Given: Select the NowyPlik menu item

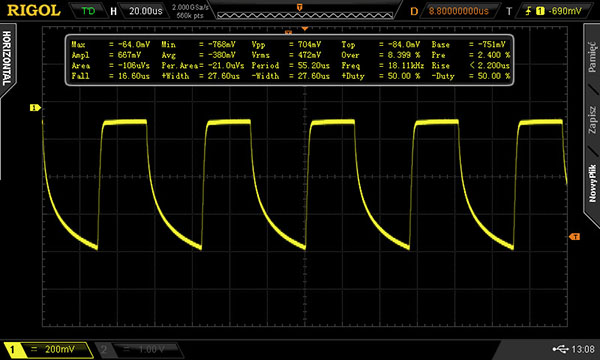Looking at the screenshot, I should click(592, 183).
